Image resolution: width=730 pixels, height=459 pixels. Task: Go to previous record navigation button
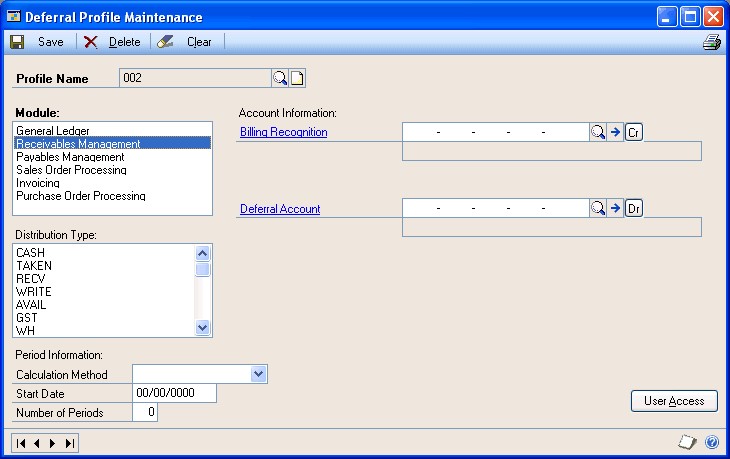(x=37, y=443)
